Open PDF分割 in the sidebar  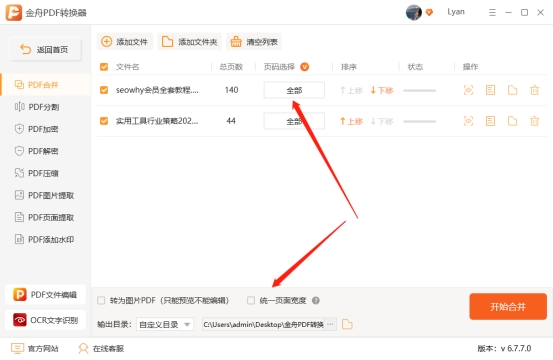[x=45, y=107]
